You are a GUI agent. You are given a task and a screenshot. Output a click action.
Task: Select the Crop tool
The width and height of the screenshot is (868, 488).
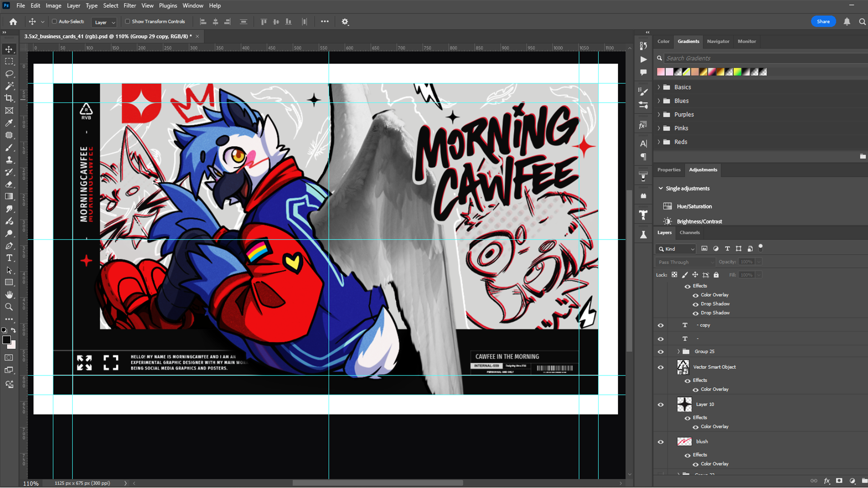click(9, 98)
